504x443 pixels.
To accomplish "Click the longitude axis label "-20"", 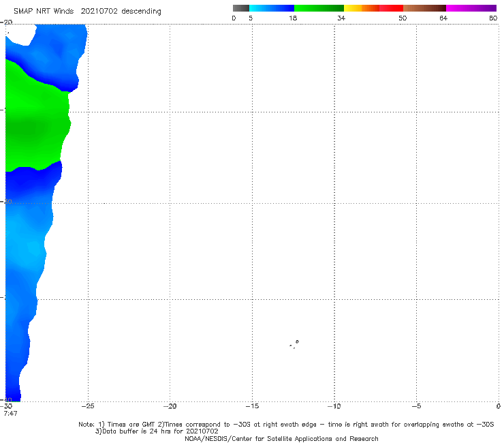I will 170,406.
